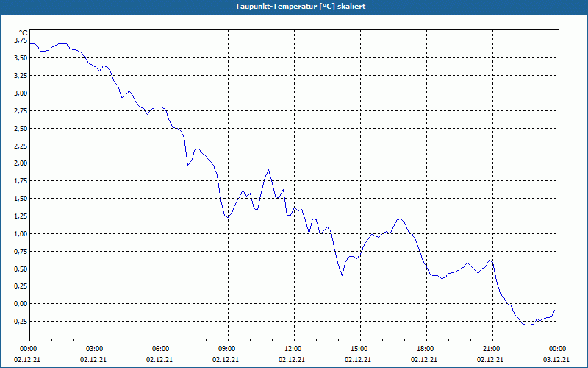Click the 15:00 time label
588x368 pixels.
[360, 349]
